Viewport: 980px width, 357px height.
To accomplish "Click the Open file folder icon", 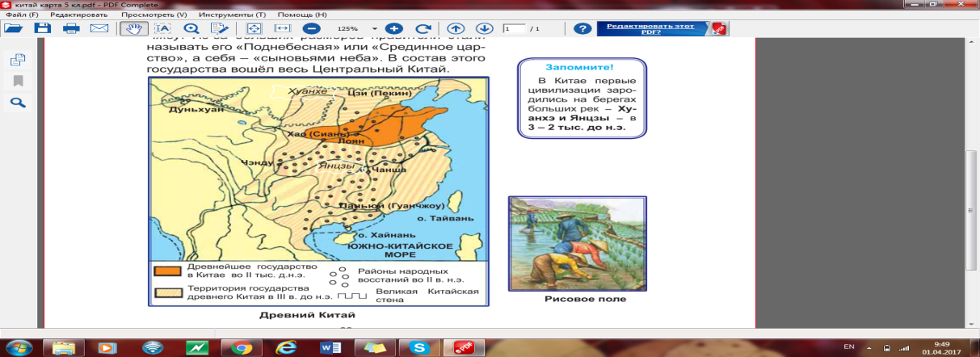I will (12, 28).
